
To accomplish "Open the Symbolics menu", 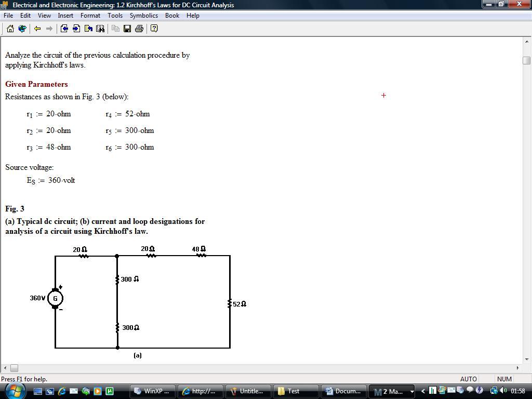I will tap(143, 16).
